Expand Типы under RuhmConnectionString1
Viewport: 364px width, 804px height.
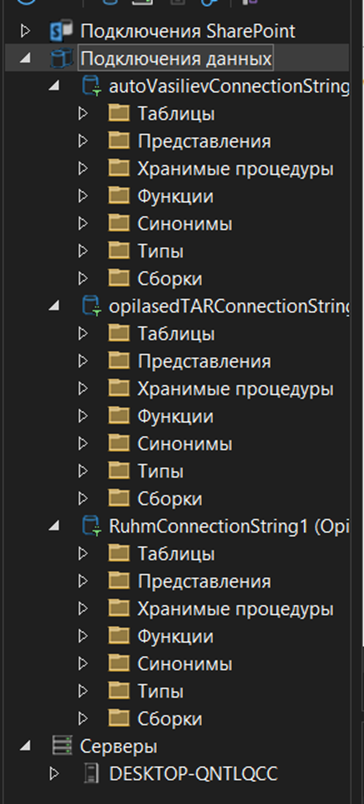point(83,691)
